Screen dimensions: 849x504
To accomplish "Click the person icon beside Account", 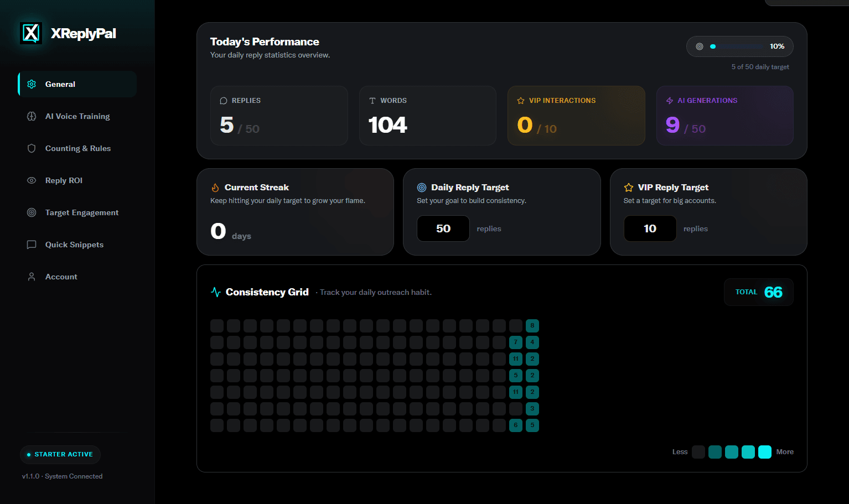I will click(32, 277).
